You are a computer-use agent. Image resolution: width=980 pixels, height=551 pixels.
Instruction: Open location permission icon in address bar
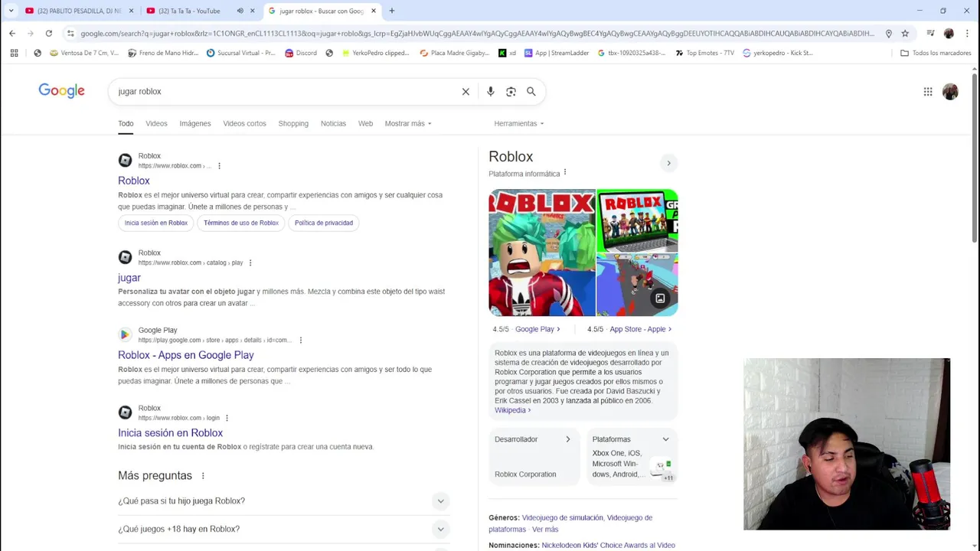click(x=888, y=33)
